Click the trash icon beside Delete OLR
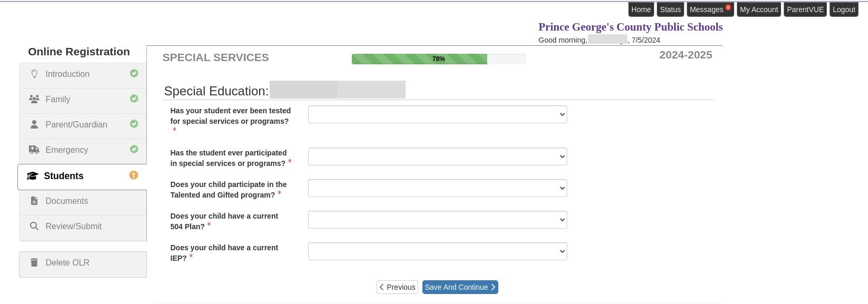 click(x=34, y=262)
